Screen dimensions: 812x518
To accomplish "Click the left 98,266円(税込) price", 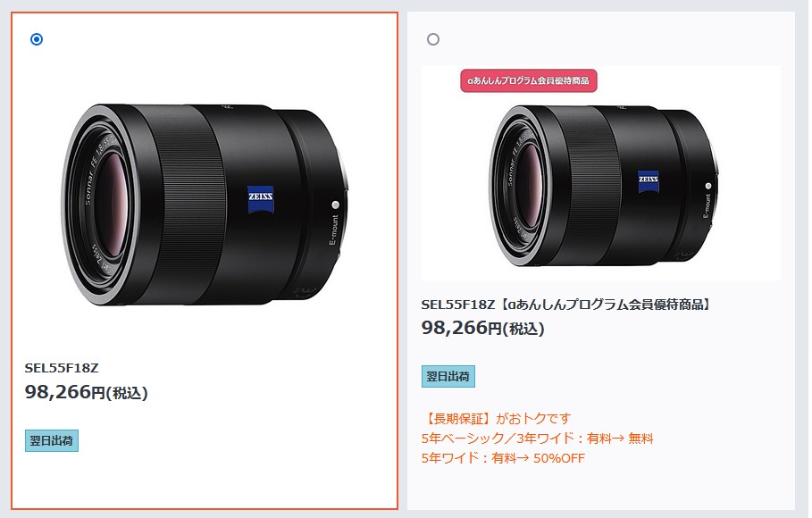I will click(x=87, y=392).
